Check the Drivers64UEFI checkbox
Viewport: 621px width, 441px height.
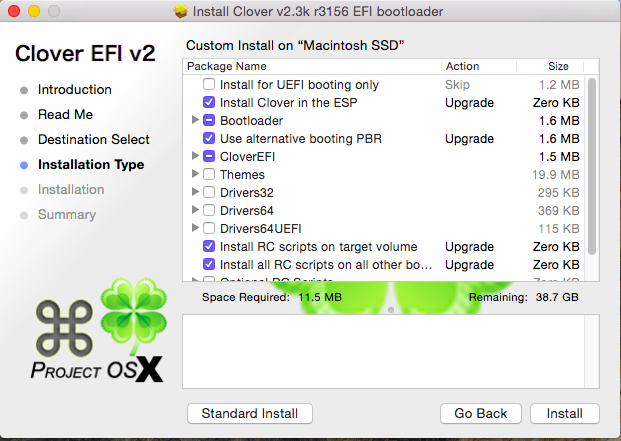click(x=209, y=228)
